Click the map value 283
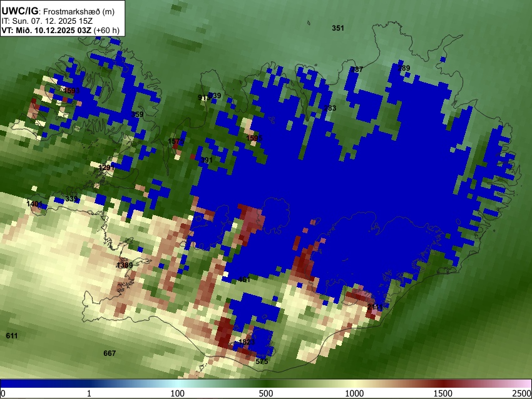The image size is (532, 399). (330, 108)
